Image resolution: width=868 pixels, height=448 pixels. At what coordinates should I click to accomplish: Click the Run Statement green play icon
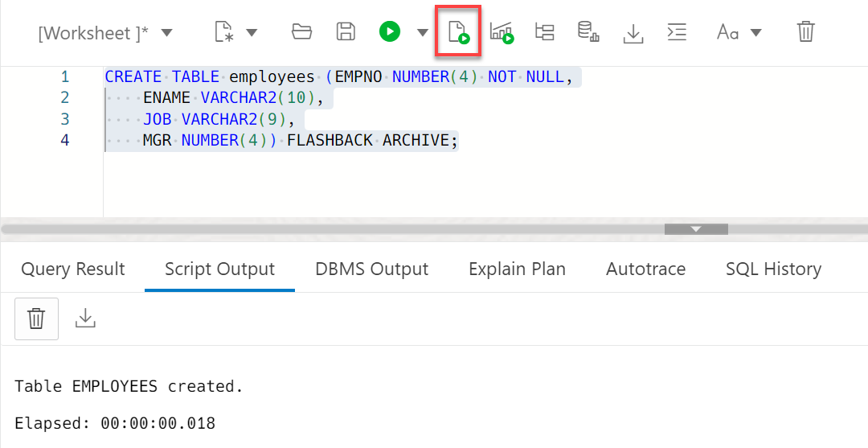pos(390,32)
